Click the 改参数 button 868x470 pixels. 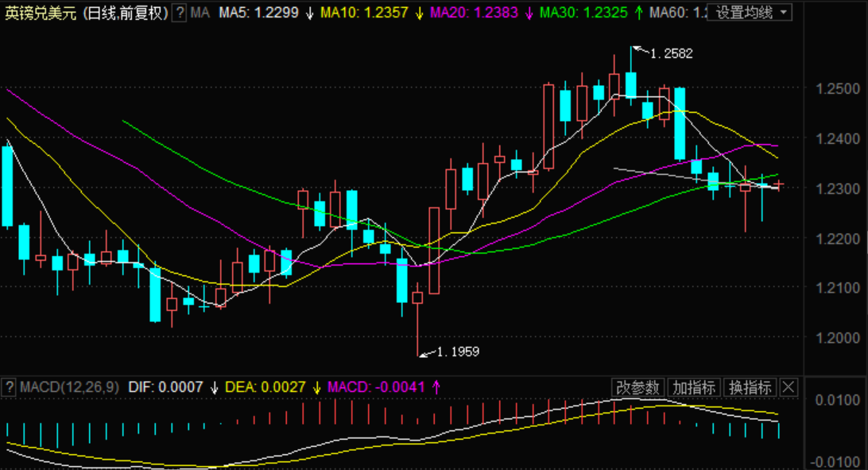coord(638,387)
